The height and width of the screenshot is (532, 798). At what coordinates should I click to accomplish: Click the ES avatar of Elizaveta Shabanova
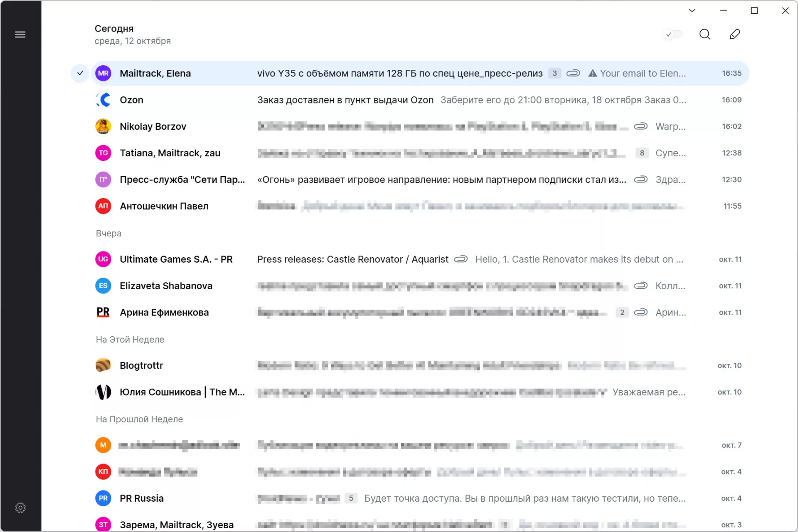click(x=103, y=286)
